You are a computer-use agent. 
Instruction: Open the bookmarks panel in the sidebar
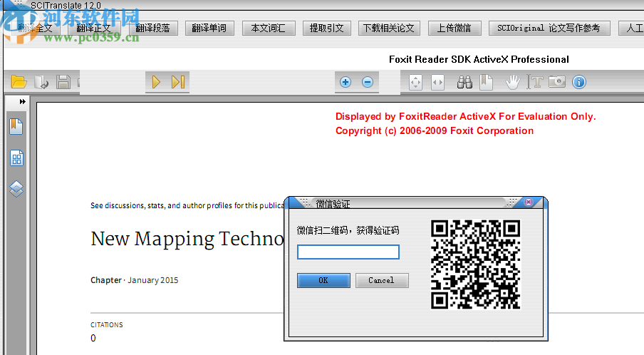(x=16, y=127)
